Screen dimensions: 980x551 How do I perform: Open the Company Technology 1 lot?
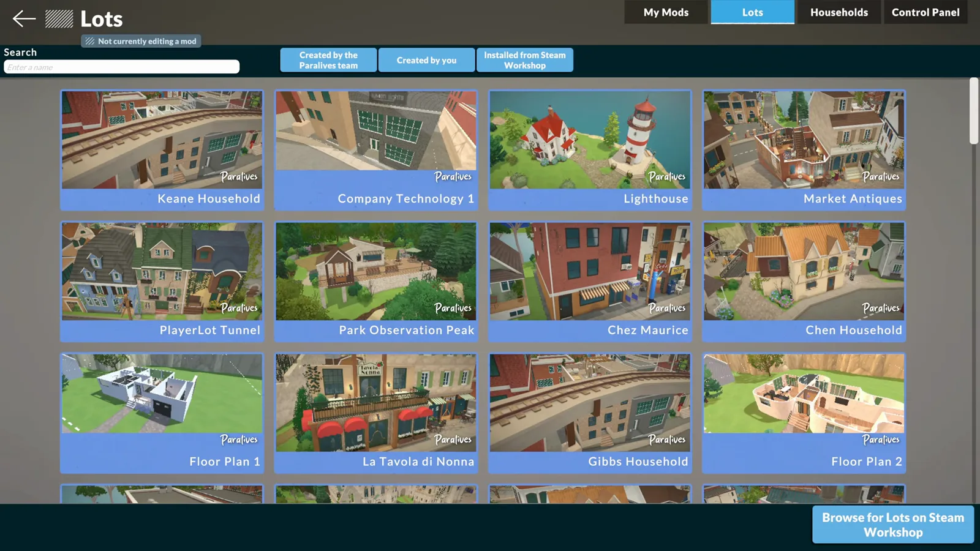pos(376,150)
